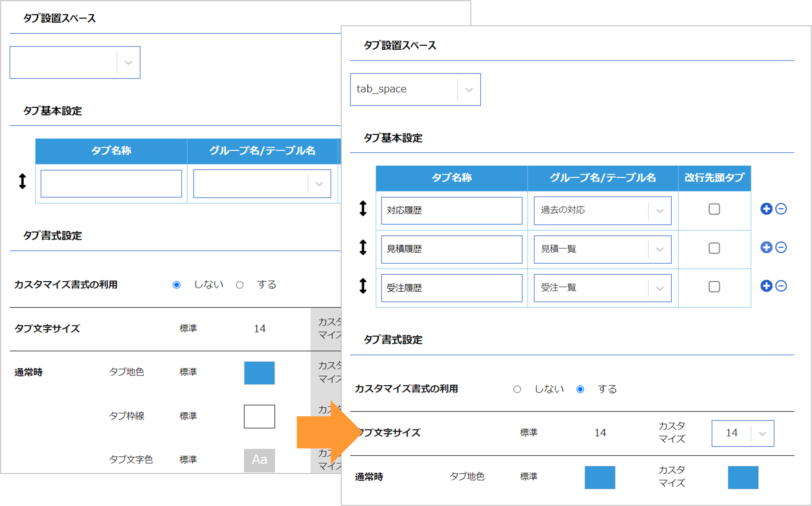This screenshot has width=812, height=506.
Task: Add a row after 受注履歴 with plus icon
Action: pos(766,286)
